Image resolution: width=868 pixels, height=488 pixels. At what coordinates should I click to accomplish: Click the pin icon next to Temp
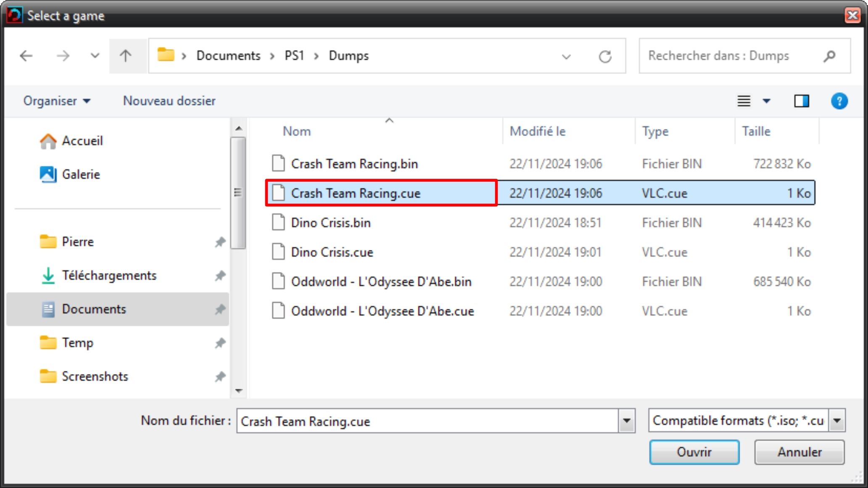220,343
